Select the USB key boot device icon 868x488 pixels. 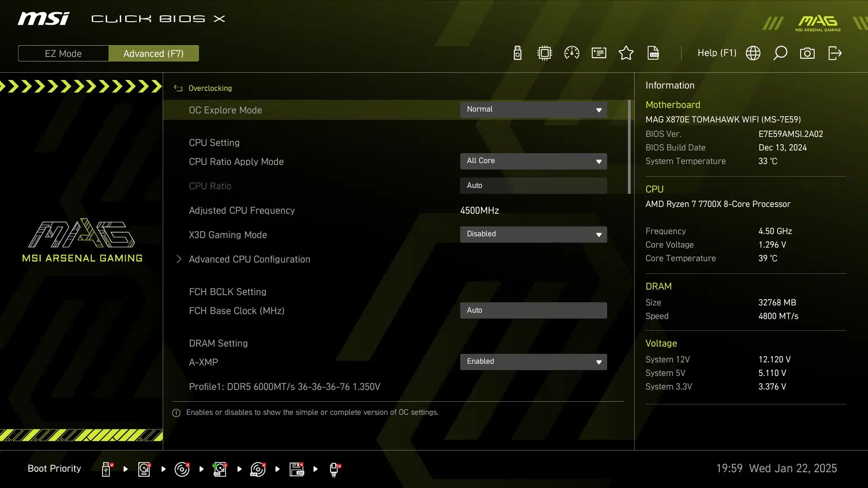[x=107, y=469]
